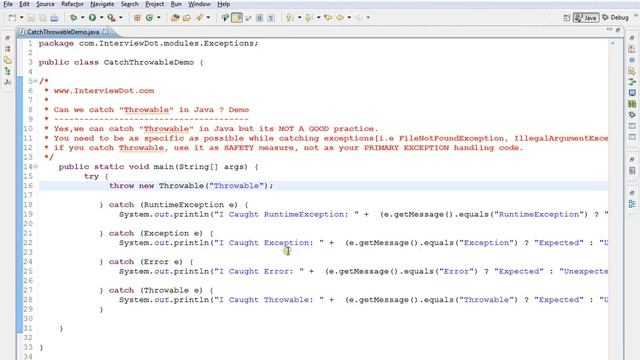Collapse the main method at line 14
The image size is (640, 360).
pyautogui.click(x=36, y=167)
